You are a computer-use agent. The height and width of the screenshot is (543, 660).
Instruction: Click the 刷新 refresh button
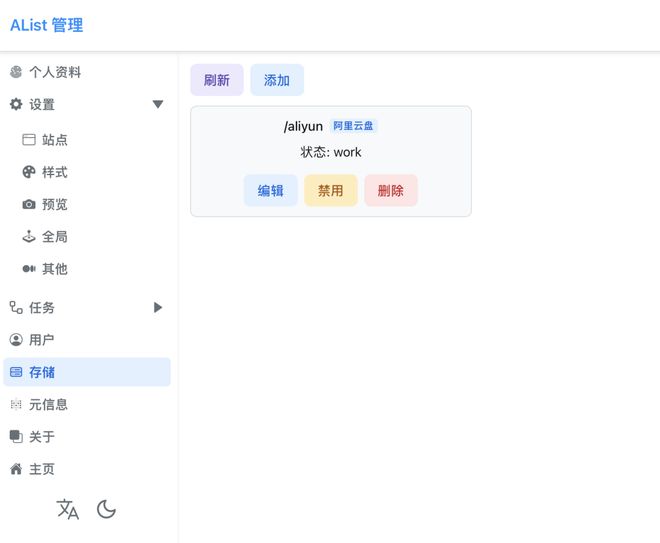(216, 80)
